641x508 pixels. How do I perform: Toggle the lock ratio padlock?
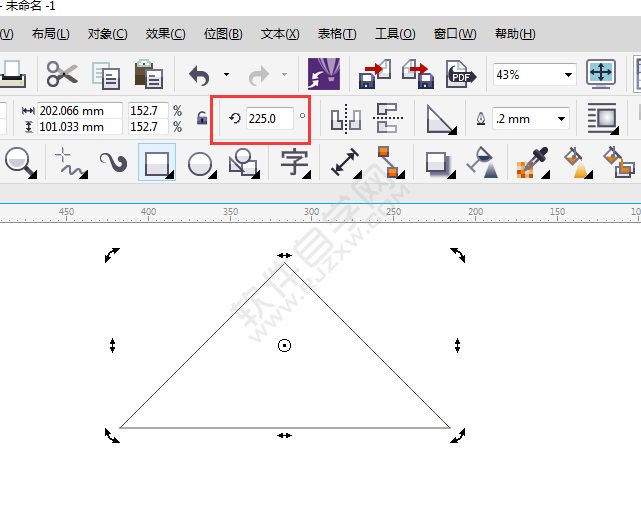click(x=202, y=119)
